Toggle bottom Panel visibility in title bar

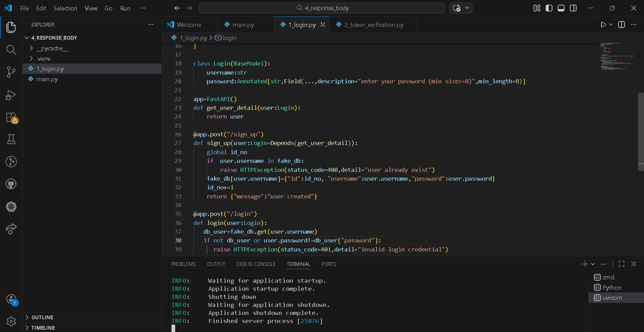click(x=561, y=8)
